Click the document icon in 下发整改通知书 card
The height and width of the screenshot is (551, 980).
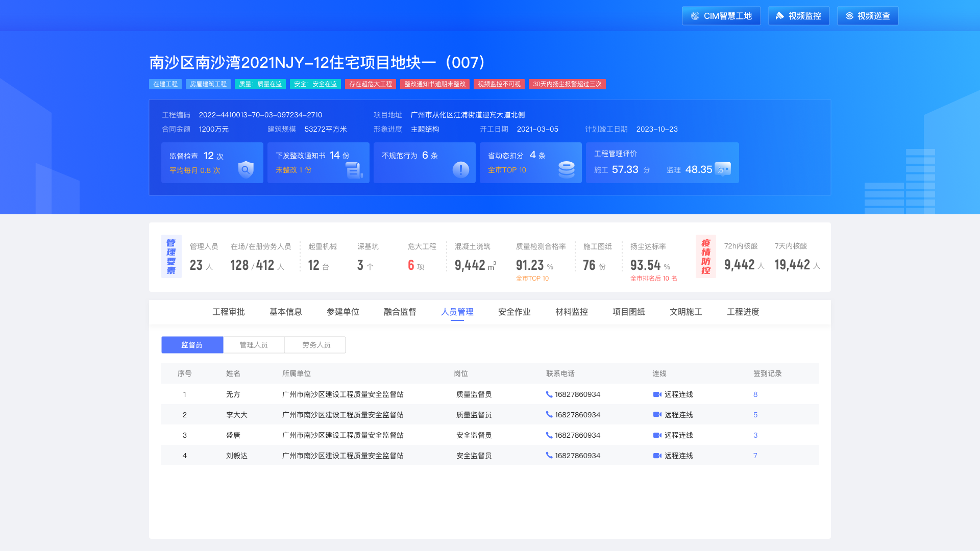click(x=354, y=170)
